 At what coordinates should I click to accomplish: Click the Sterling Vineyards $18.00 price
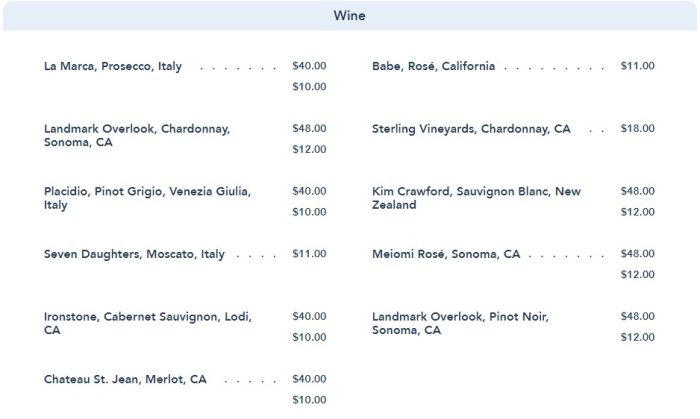pos(637,129)
